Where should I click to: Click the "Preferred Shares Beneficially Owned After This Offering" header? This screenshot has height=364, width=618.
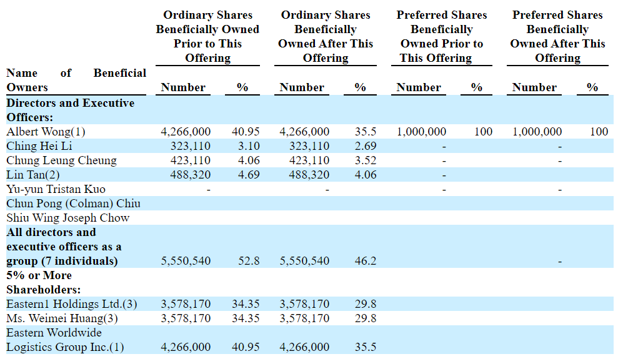[557, 36]
